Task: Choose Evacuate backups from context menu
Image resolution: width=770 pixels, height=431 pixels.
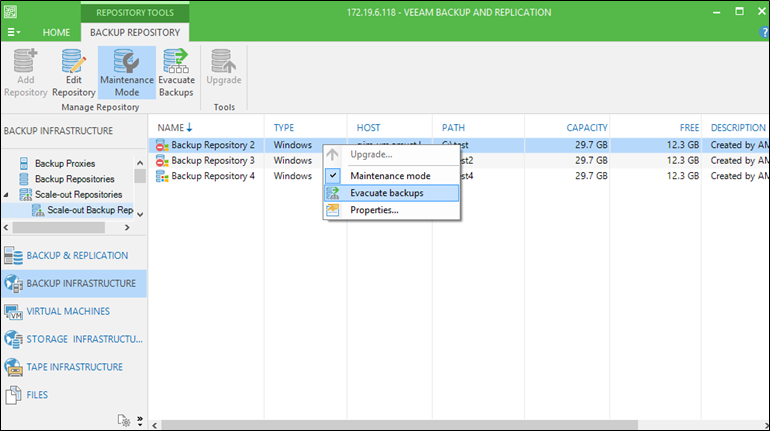Action: [x=386, y=193]
